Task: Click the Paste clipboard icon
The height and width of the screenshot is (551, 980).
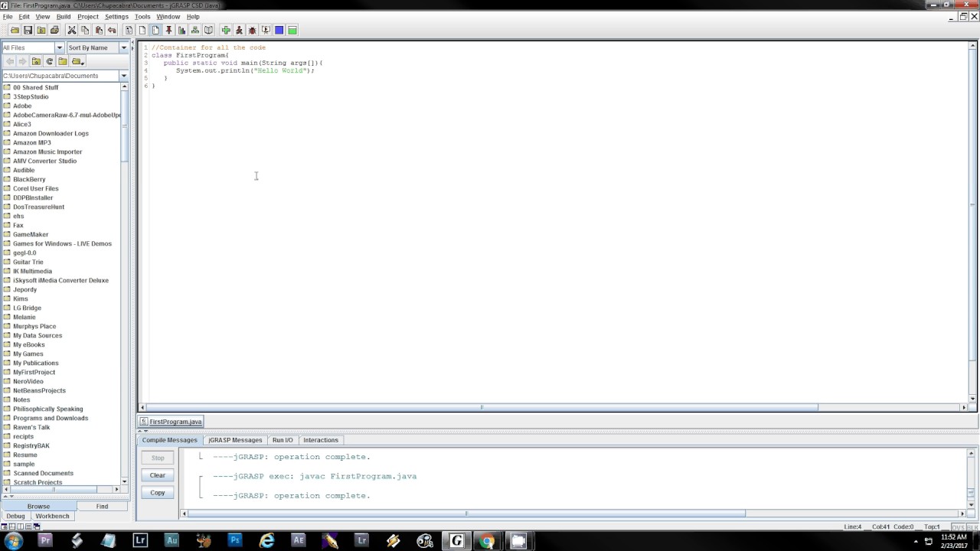Action: (99, 30)
